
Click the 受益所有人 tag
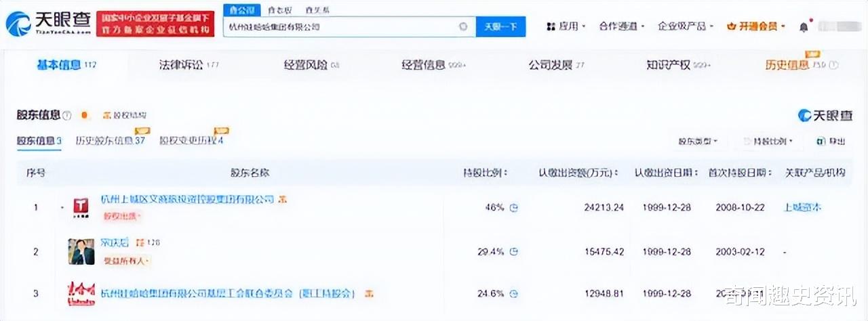[x=125, y=260]
